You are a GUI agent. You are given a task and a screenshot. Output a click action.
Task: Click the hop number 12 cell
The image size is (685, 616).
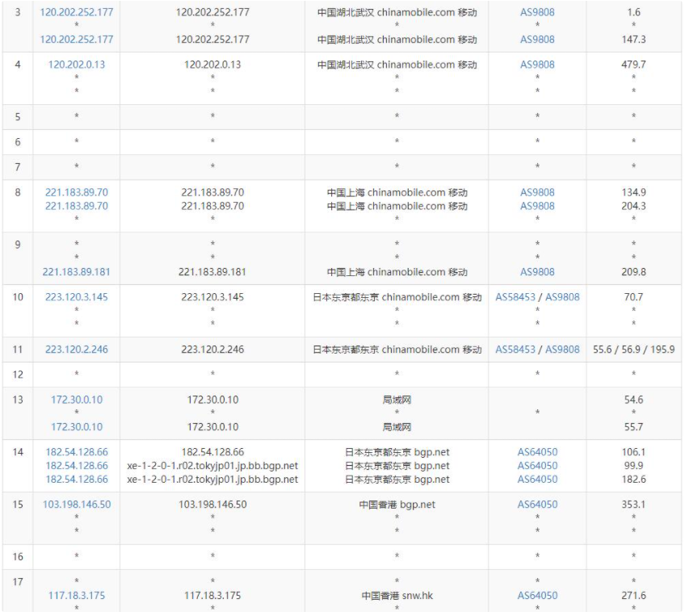[x=18, y=375]
